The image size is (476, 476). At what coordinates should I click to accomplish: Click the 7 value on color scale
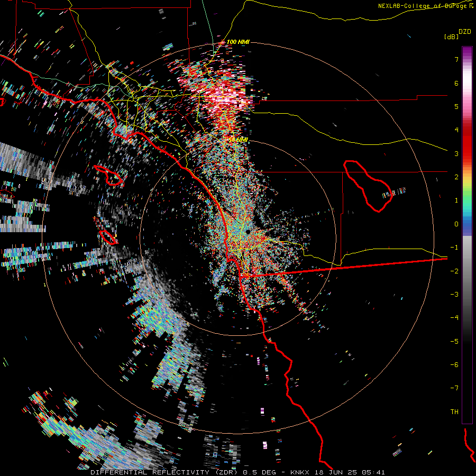click(456, 59)
